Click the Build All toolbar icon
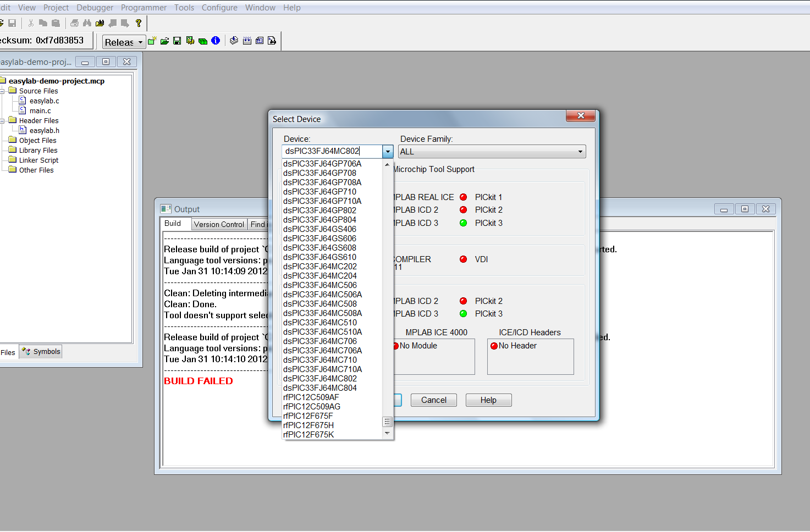 click(x=247, y=41)
